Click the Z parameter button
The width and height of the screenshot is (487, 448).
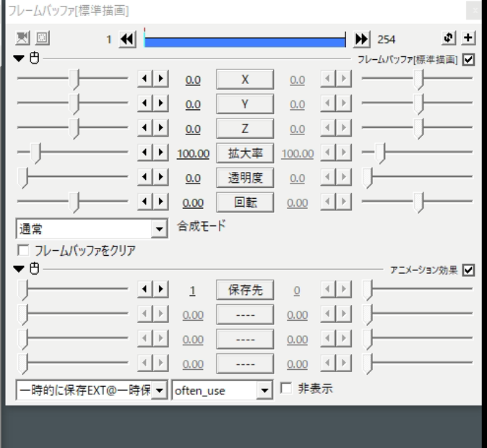pyautogui.click(x=245, y=129)
